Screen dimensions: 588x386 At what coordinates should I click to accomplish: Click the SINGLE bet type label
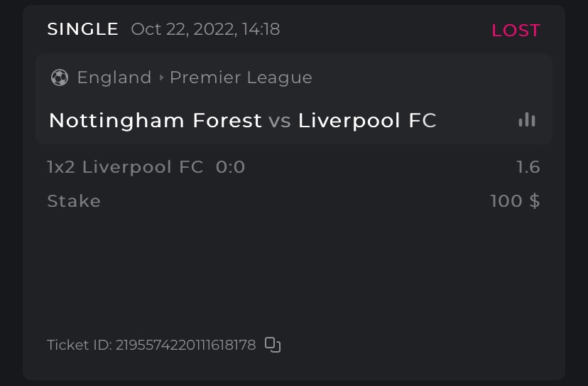(x=82, y=29)
